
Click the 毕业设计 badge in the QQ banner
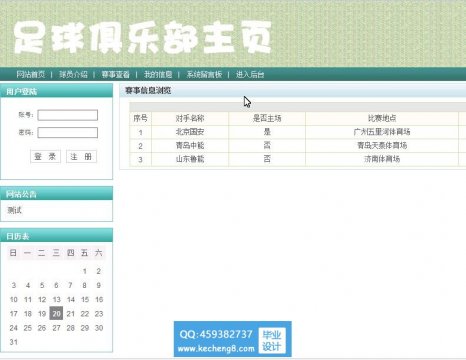272,340
